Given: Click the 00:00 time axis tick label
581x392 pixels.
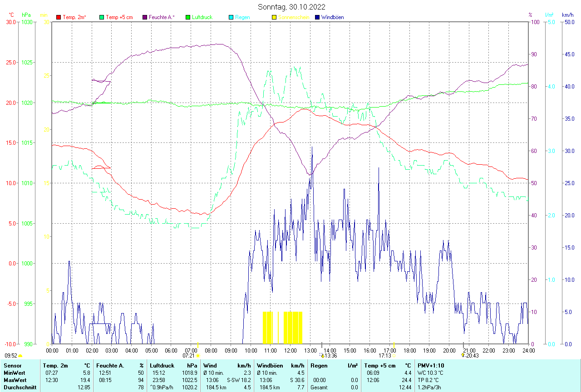Looking at the screenshot, I should coord(52,350).
